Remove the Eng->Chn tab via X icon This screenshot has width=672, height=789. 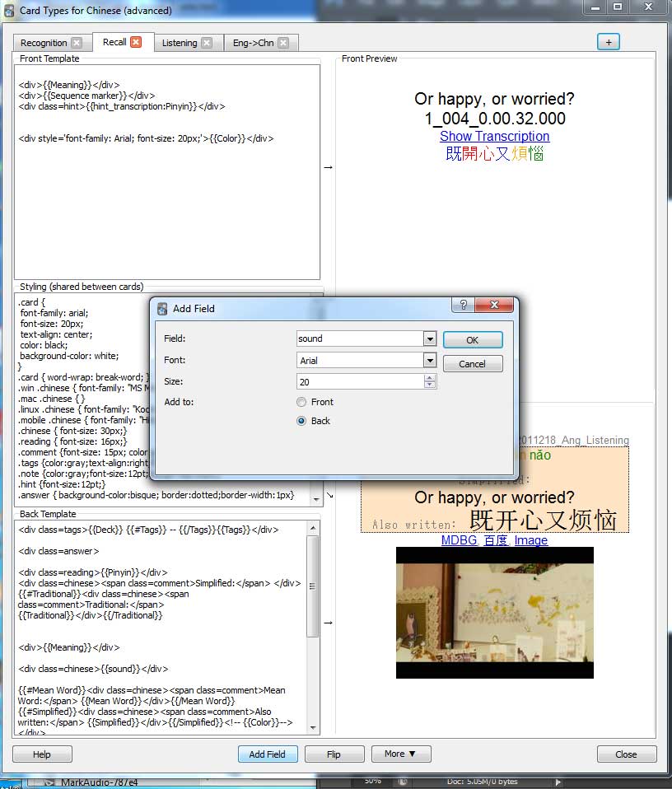(x=283, y=43)
